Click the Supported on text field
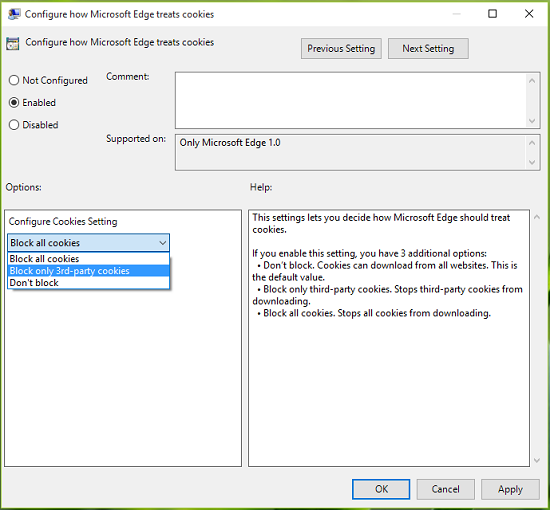The image size is (550, 510). tap(351, 153)
